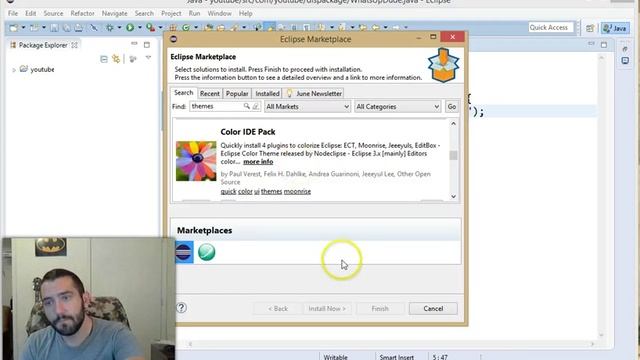Maximize the Package Explorer panel
Viewport: 640px width, 360px height.
(147, 44)
